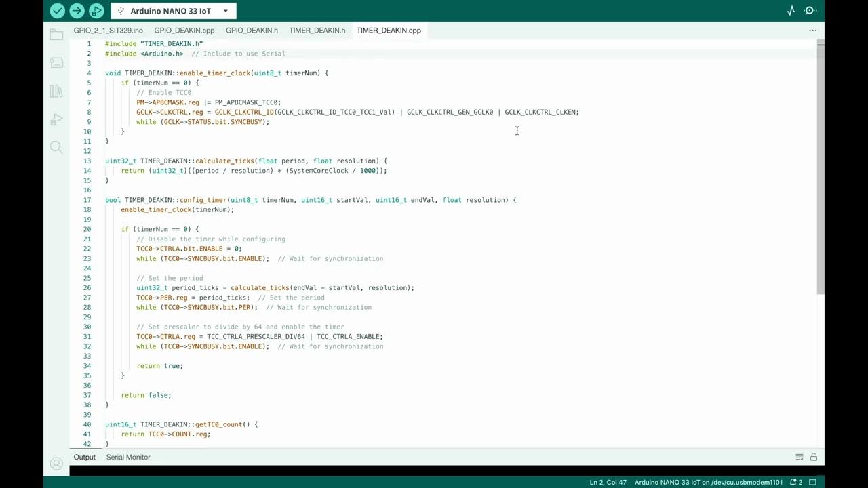The image size is (868, 488).
Task: Switch to the TIMER_DEAKIN.h tab
Action: [317, 30]
